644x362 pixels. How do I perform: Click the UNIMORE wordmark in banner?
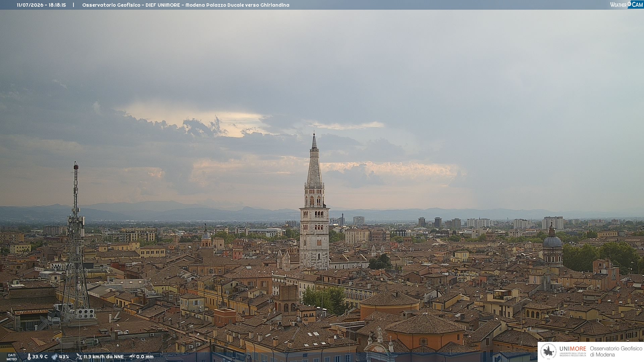coord(573,349)
